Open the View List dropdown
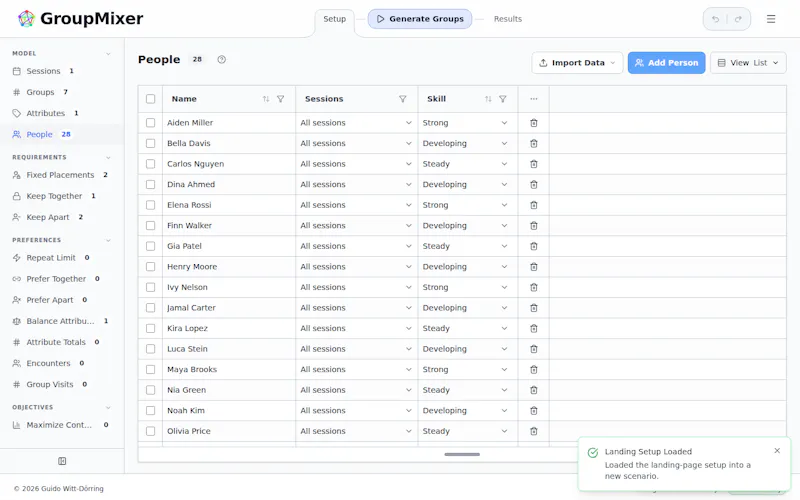 click(748, 63)
